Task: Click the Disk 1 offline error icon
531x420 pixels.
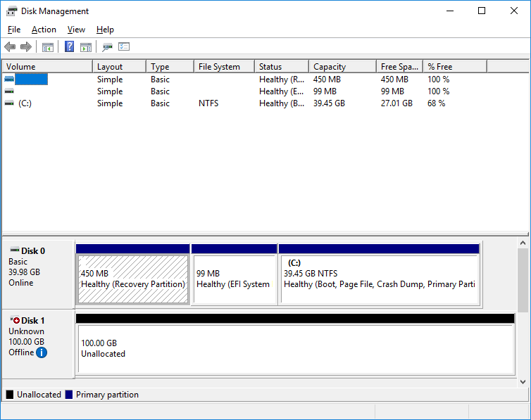Action: pos(15,319)
